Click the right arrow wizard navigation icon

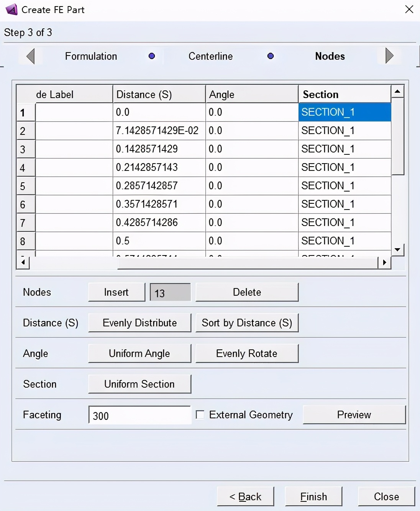389,56
